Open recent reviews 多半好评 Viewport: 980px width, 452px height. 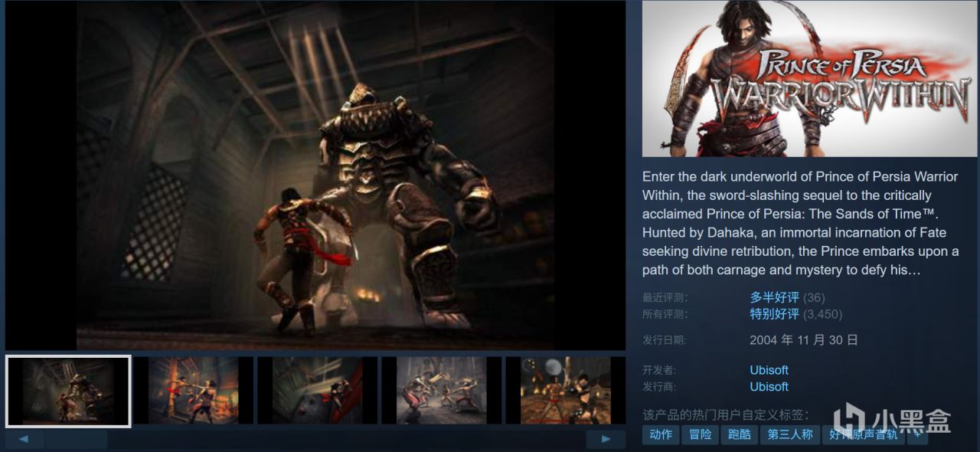(774, 297)
